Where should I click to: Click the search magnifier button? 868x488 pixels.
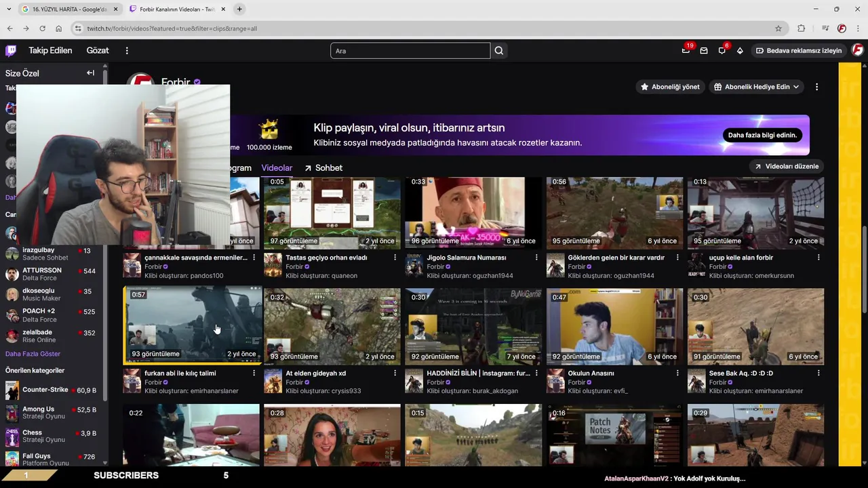coord(499,51)
